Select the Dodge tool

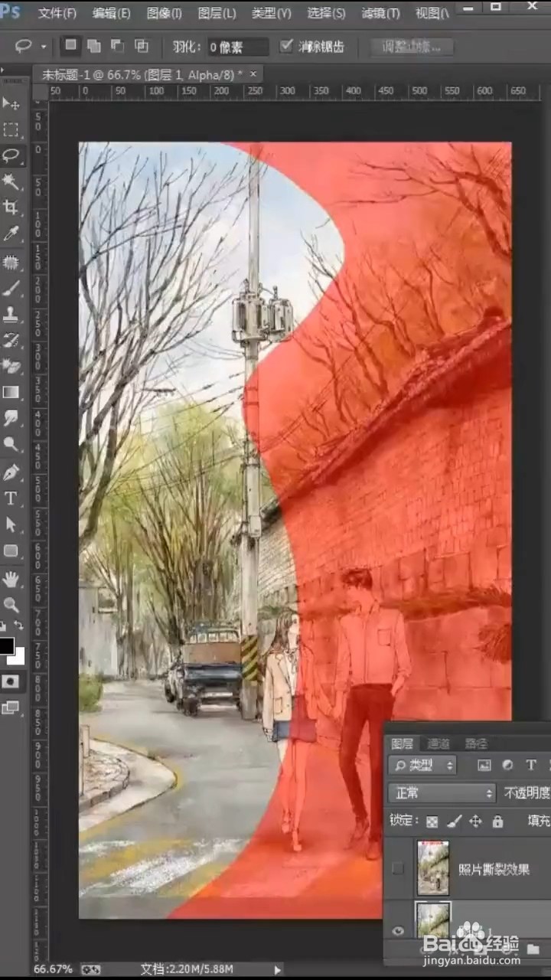tap(11, 445)
